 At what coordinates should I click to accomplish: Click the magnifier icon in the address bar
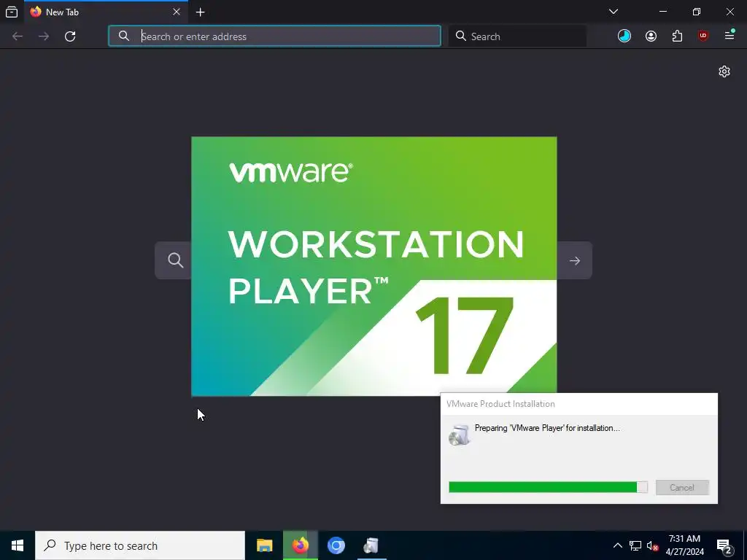coord(124,36)
